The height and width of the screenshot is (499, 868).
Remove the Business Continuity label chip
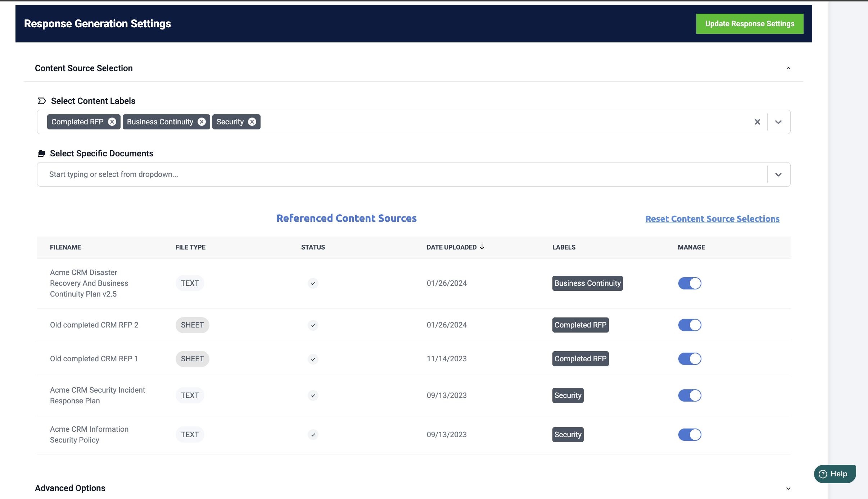(202, 122)
